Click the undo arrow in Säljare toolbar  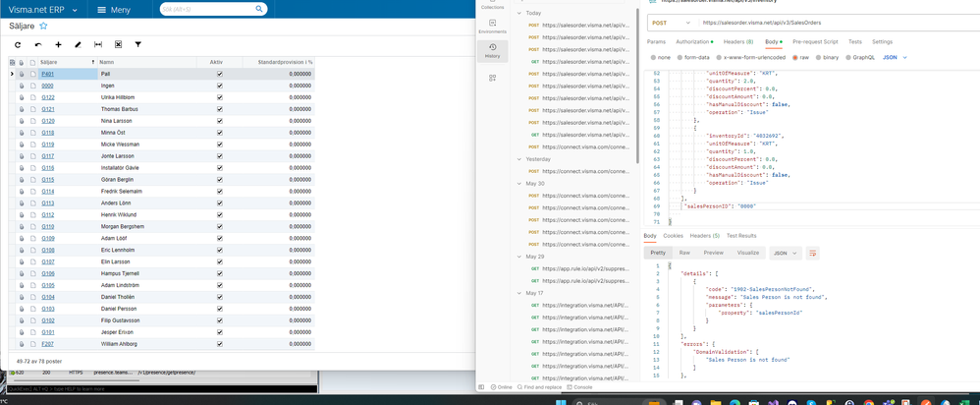pos(38,45)
